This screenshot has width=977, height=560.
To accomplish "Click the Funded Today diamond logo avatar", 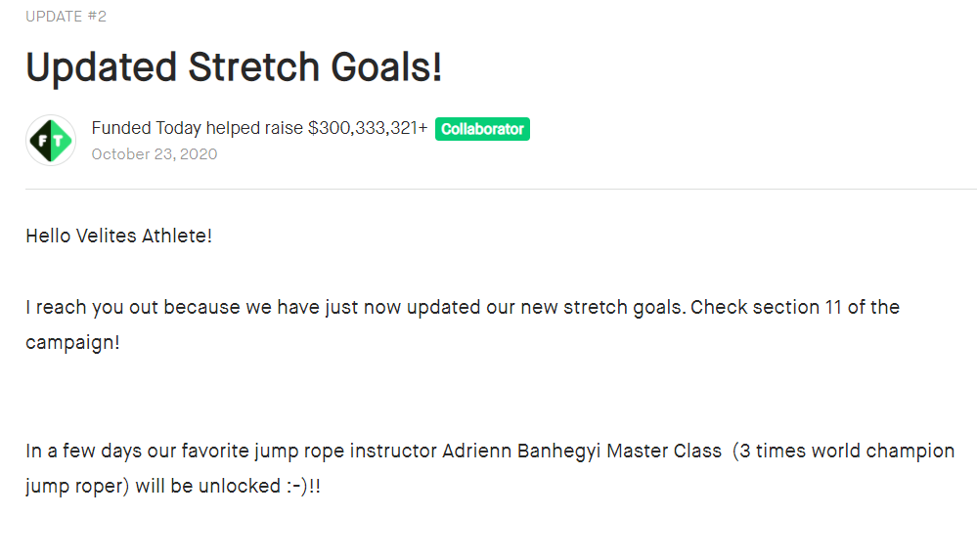I will click(x=51, y=140).
